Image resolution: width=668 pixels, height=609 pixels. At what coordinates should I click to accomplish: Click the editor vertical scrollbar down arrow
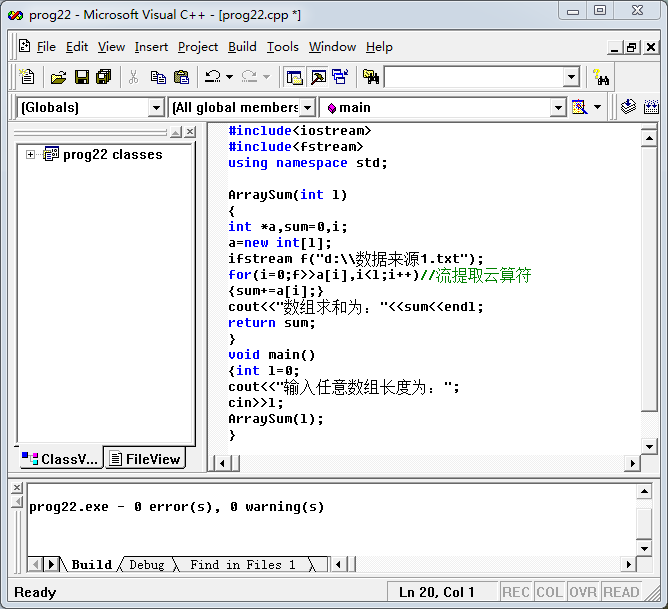(649, 446)
